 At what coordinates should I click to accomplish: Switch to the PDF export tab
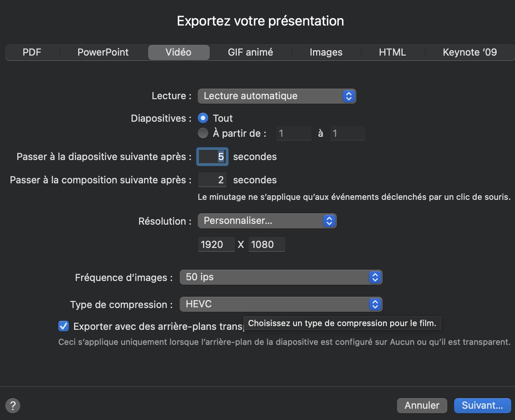[x=32, y=52]
